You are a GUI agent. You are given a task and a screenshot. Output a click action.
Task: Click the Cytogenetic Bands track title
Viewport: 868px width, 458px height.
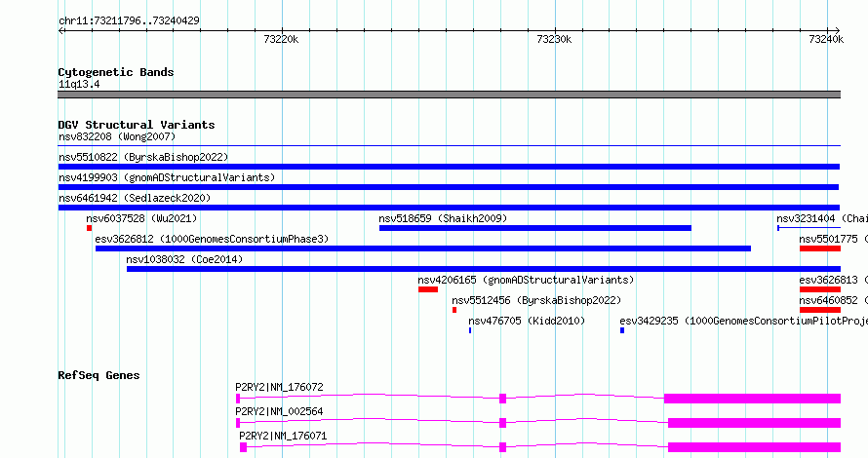[116, 72]
